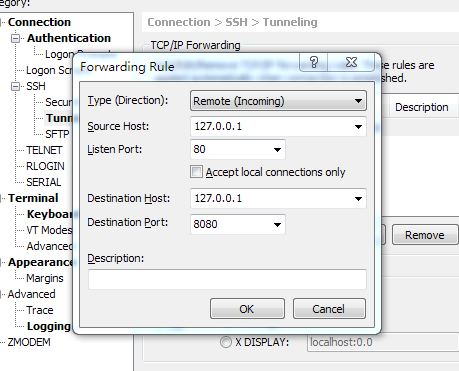This screenshot has height=371, width=459.
Task: Open the Listen Port dropdown arrow
Action: coord(277,150)
